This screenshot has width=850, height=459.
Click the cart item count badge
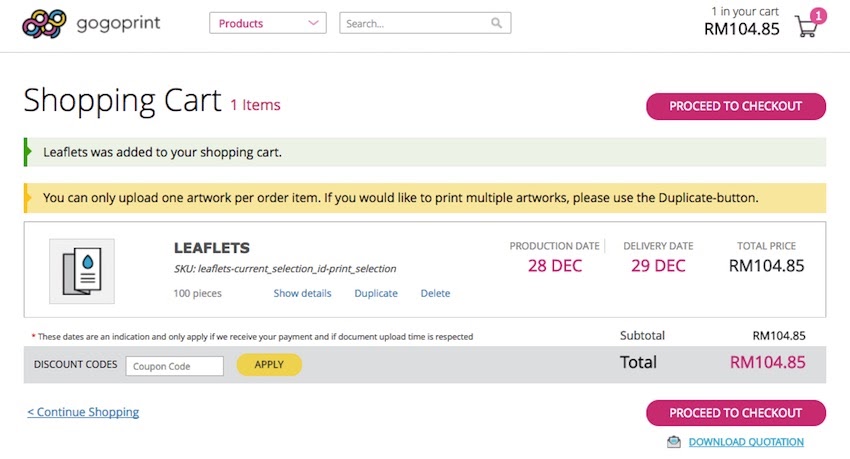(818, 15)
